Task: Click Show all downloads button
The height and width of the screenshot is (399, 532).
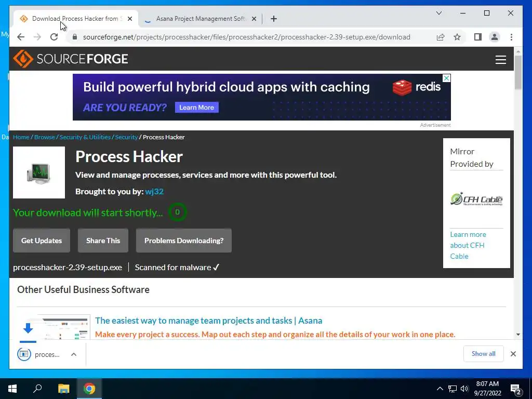Action: [484, 354]
